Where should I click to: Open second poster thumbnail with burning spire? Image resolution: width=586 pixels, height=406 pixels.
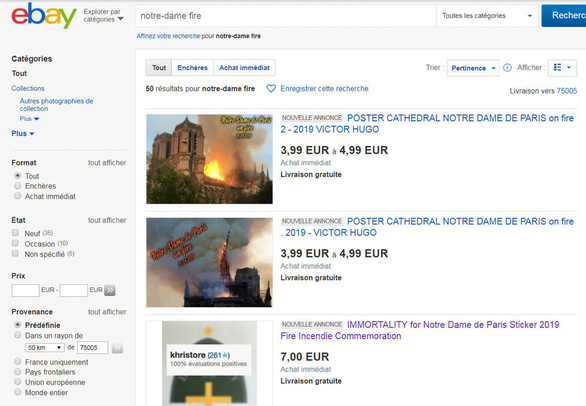click(x=209, y=262)
